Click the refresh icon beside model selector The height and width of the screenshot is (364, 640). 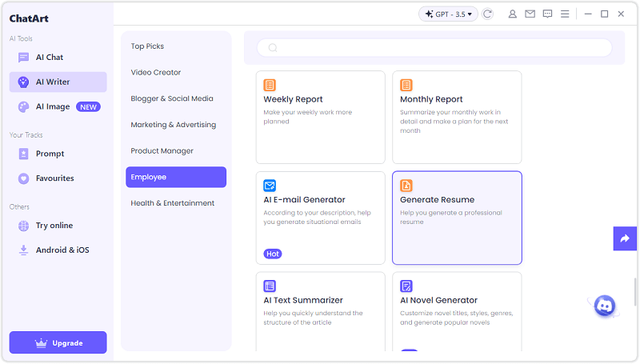tap(488, 14)
